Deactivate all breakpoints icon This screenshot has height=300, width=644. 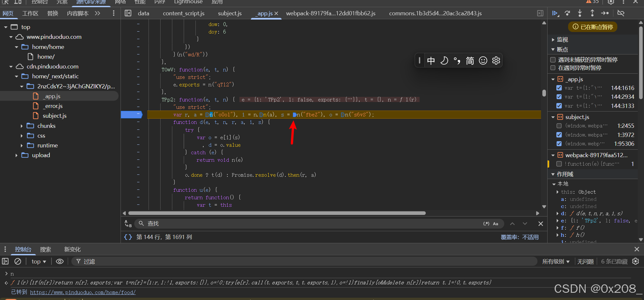(x=621, y=13)
